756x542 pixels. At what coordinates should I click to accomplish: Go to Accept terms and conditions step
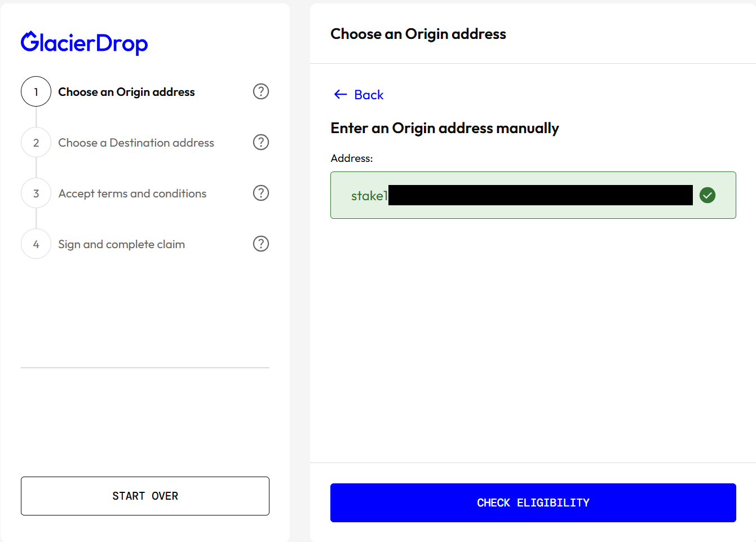click(x=132, y=193)
